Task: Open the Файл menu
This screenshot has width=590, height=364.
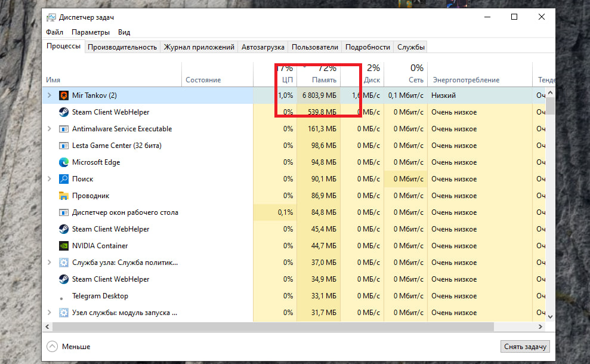Action: (x=54, y=32)
